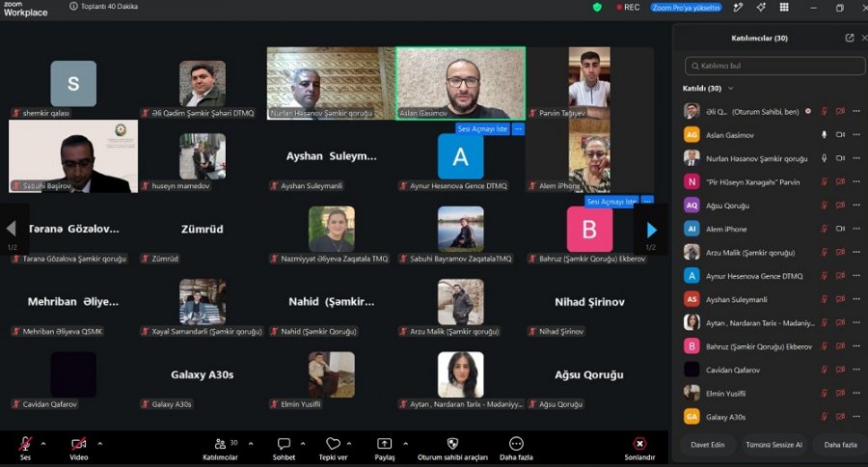Open Daha fazla menu in bottom toolbar

pos(516,448)
